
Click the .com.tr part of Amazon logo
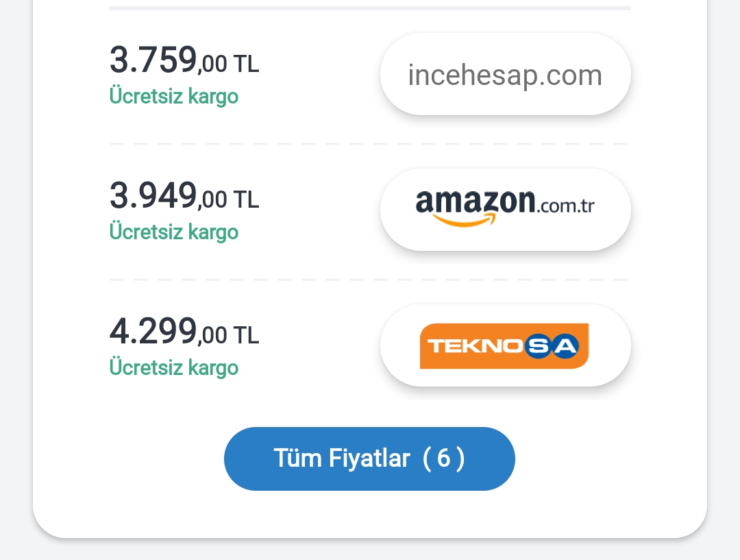[x=566, y=206]
